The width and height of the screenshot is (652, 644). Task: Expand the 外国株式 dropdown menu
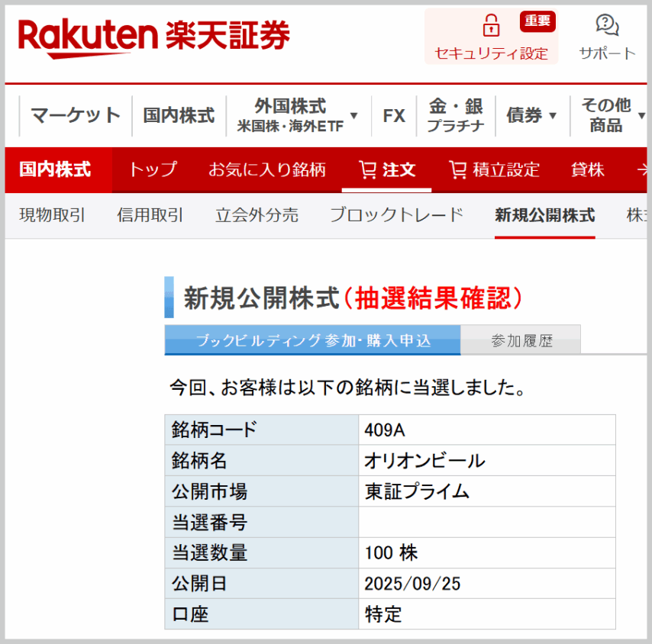click(353, 115)
